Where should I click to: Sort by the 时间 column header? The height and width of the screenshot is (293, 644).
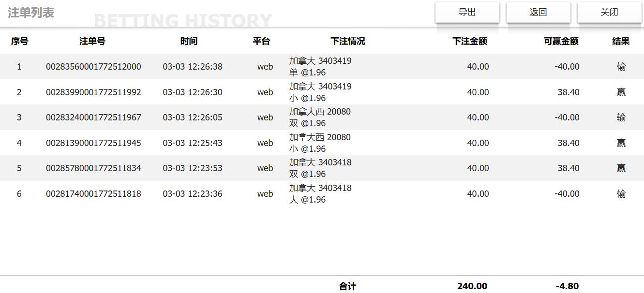click(189, 41)
